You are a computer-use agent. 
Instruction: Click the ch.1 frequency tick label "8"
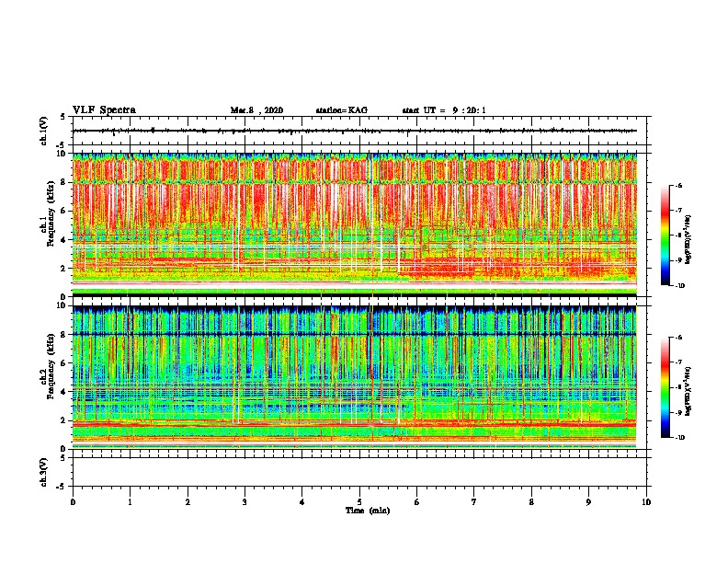coord(63,182)
